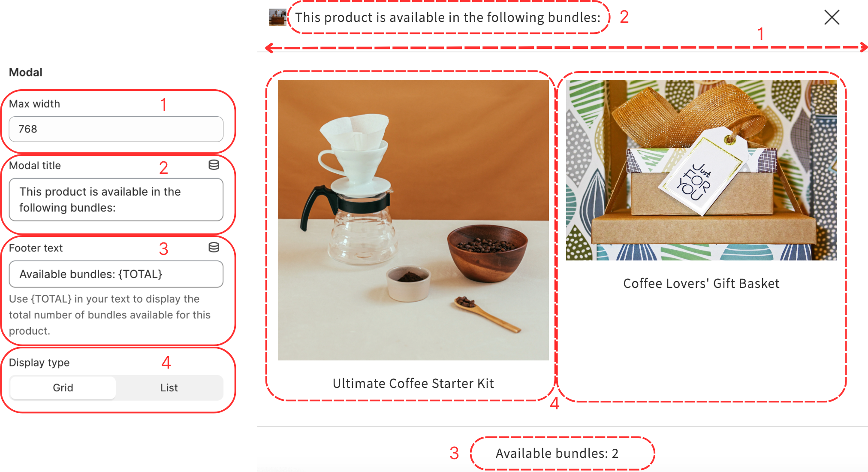The image size is (868, 472).
Task: Select the Grid display type
Action: click(63, 388)
